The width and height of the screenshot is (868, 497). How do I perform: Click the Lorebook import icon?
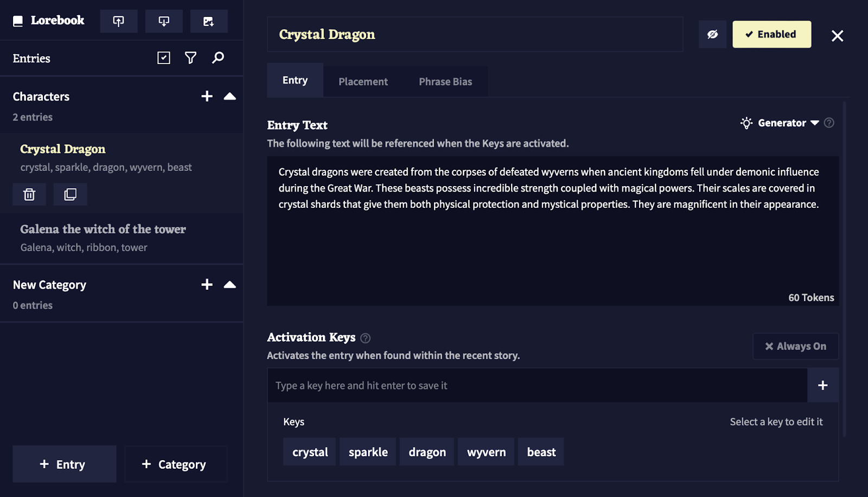coord(118,21)
